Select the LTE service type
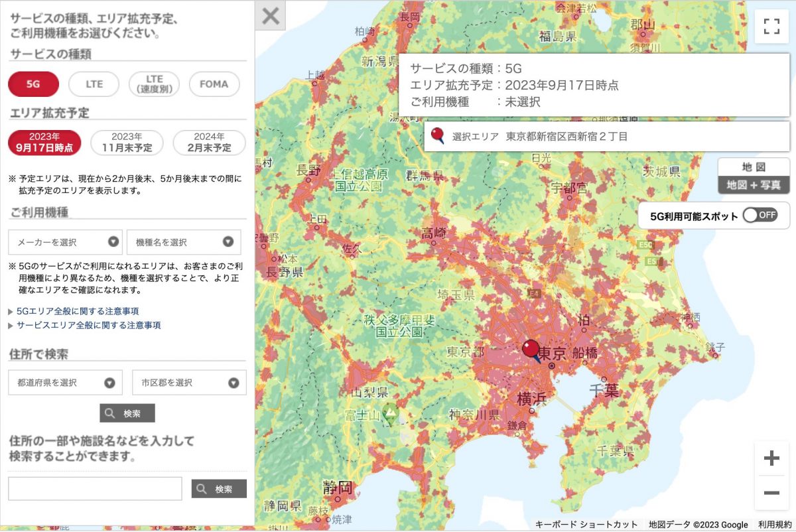The width and height of the screenshot is (796, 532). point(94,84)
